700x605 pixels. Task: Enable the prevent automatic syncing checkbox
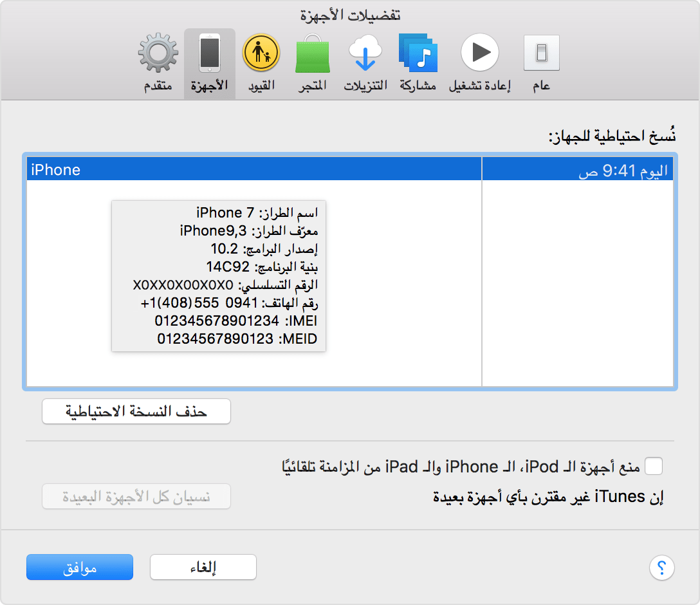[653, 466]
